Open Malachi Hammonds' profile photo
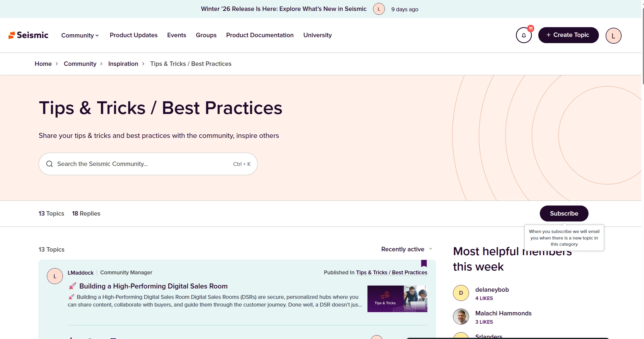 tap(461, 317)
